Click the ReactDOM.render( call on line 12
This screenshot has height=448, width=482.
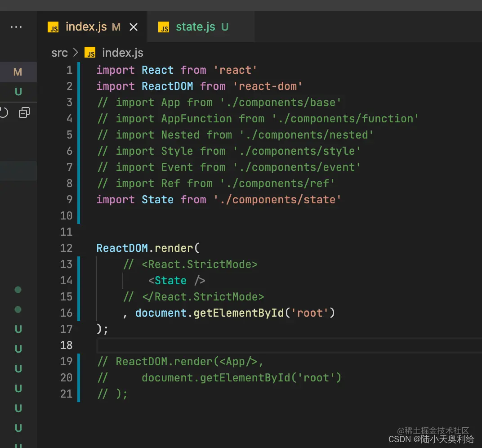[148, 248]
